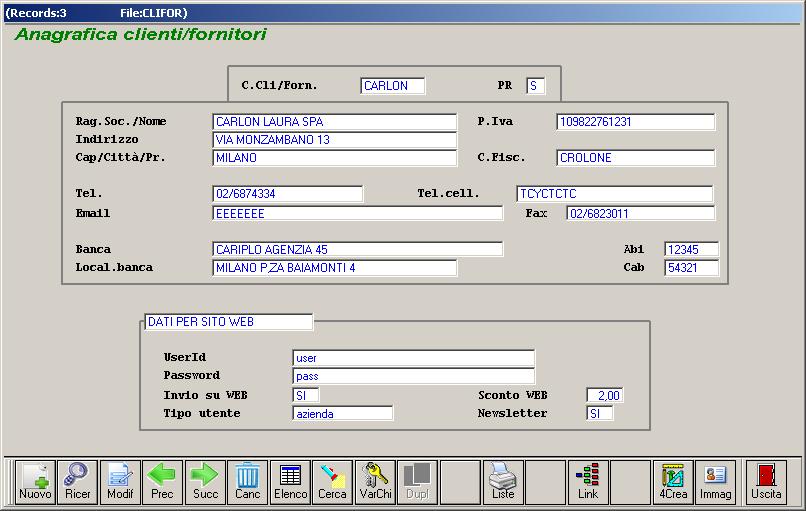The width and height of the screenshot is (806, 511).
Task: Click the Abi field 12345
Action: [691, 249]
